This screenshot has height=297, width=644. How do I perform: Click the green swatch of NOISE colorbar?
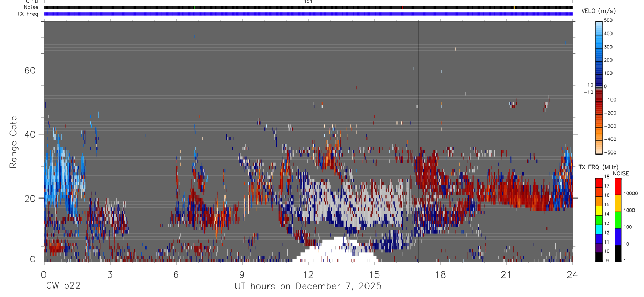619,220
